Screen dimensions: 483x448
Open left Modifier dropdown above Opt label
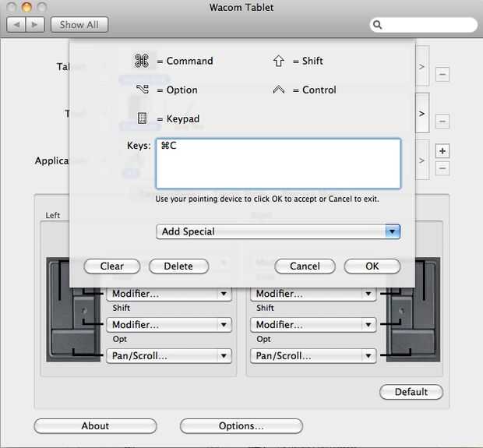point(169,325)
